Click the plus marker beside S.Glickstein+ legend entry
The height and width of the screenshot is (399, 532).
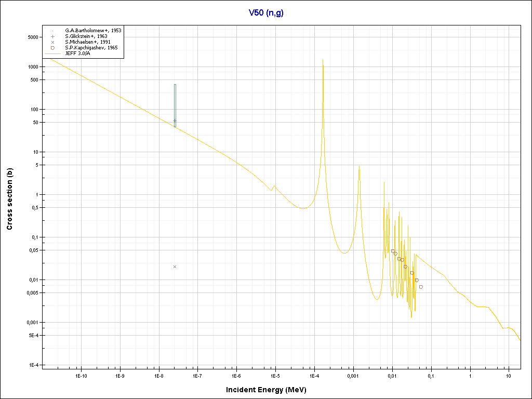coord(53,36)
